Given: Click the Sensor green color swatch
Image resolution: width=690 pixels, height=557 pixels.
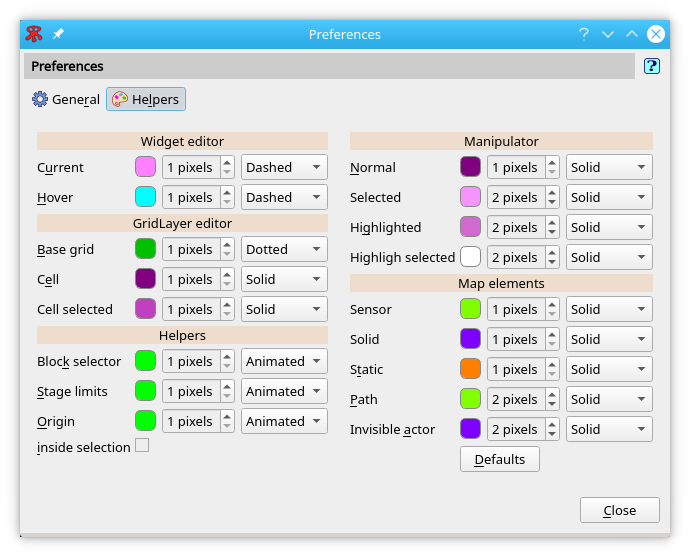Looking at the screenshot, I should pyautogui.click(x=470, y=309).
